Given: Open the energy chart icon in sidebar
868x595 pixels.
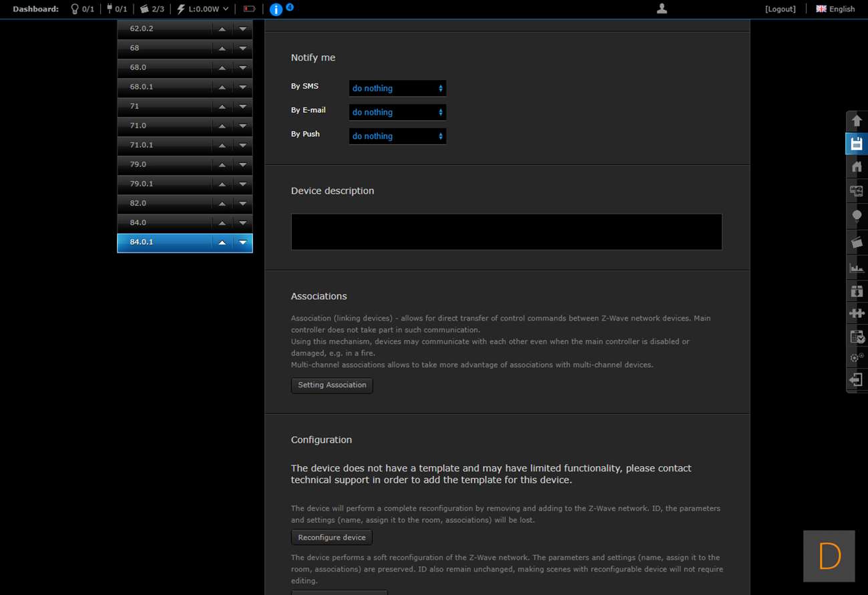Looking at the screenshot, I should coord(857,268).
